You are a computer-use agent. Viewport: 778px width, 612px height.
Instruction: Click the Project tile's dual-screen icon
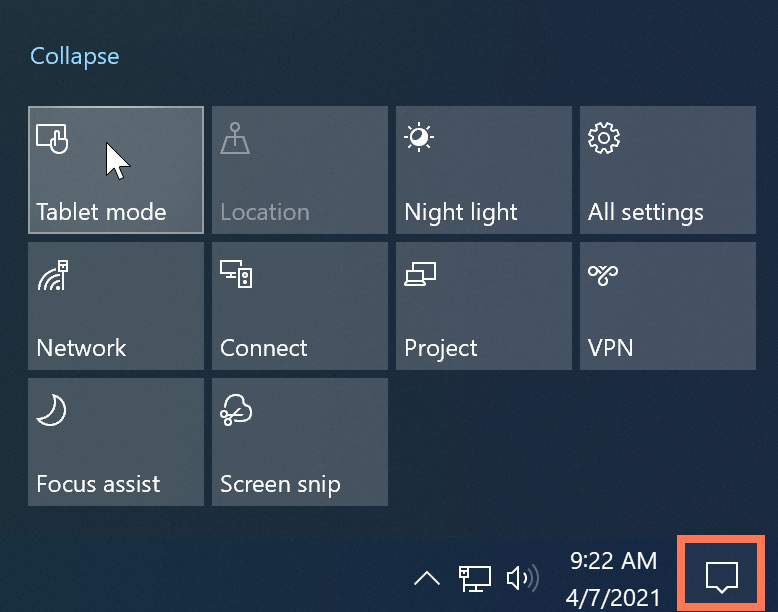coord(420,273)
